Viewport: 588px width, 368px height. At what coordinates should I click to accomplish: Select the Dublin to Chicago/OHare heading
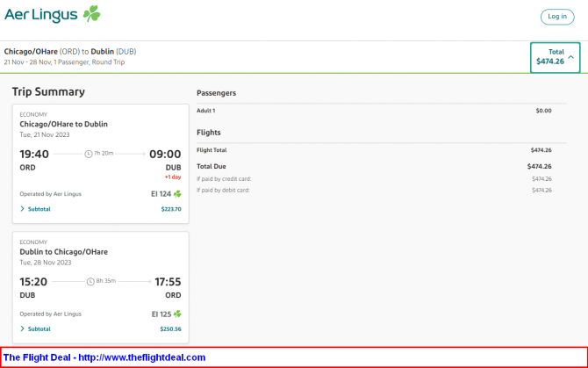[63, 252]
